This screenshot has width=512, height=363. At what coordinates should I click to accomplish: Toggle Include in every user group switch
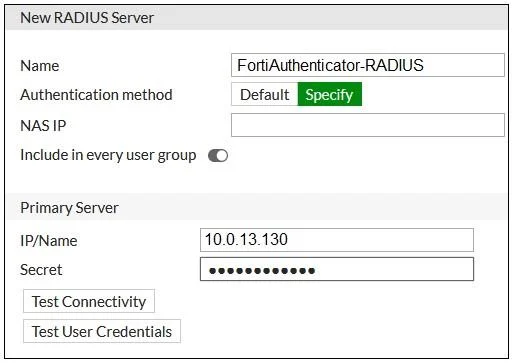pos(218,155)
